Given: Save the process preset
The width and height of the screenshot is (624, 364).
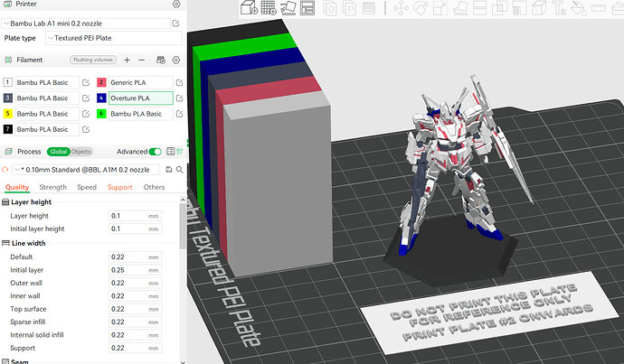Looking at the screenshot, I should (x=169, y=170).
